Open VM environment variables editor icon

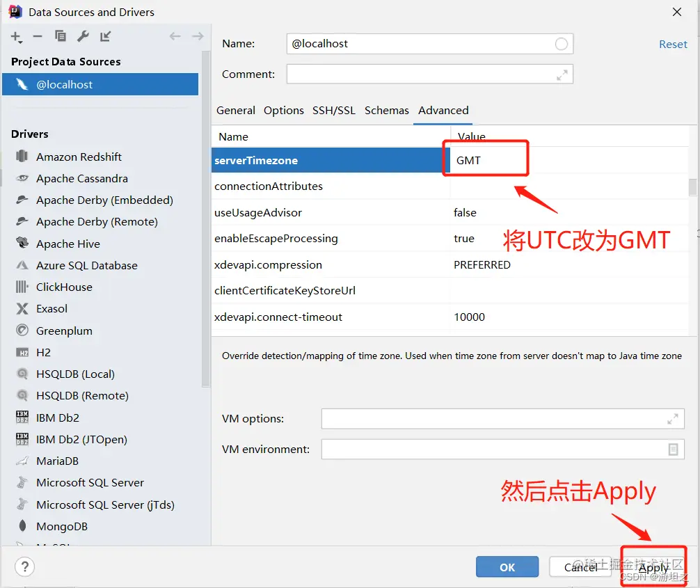click(674, 449)
